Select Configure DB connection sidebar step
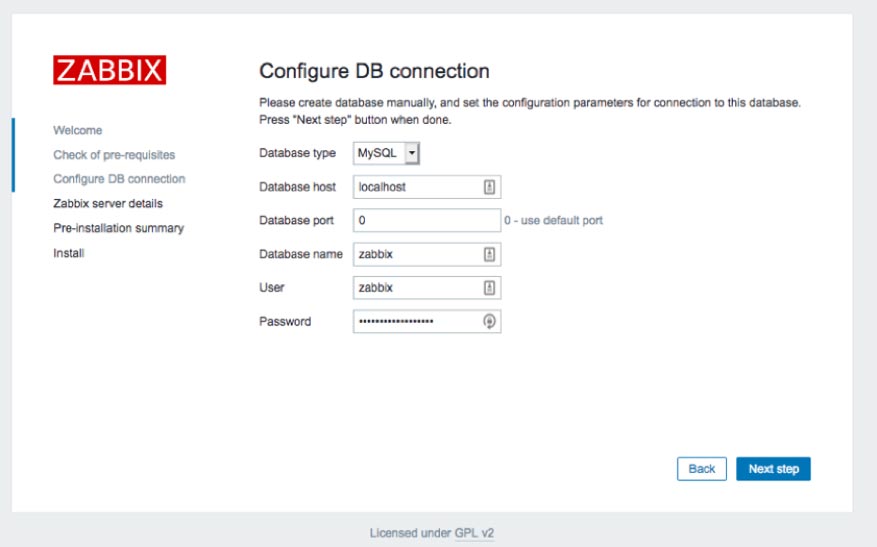 [x=119, y=179]
